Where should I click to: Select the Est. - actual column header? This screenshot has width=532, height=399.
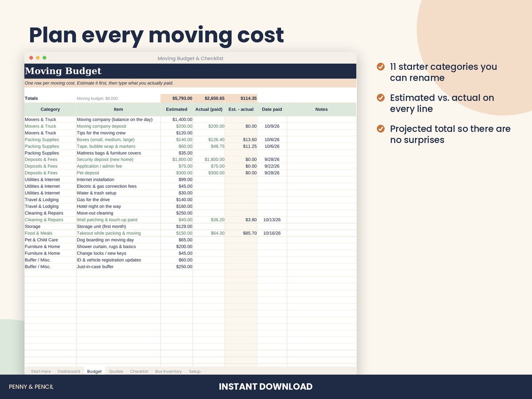(241, 110)
